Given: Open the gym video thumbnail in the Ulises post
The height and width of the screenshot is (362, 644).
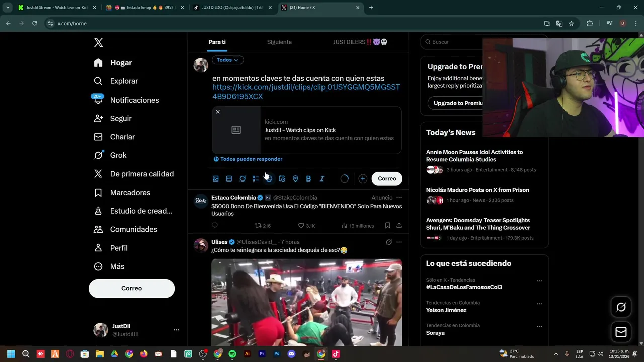Looking at the screenshot, I should (x=307, y=302).
